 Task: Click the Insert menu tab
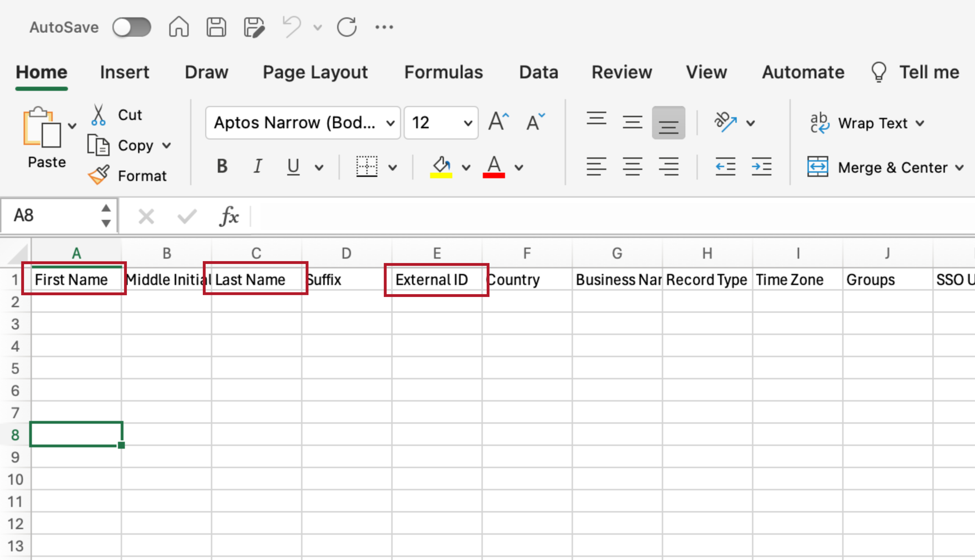pos(123,72)
